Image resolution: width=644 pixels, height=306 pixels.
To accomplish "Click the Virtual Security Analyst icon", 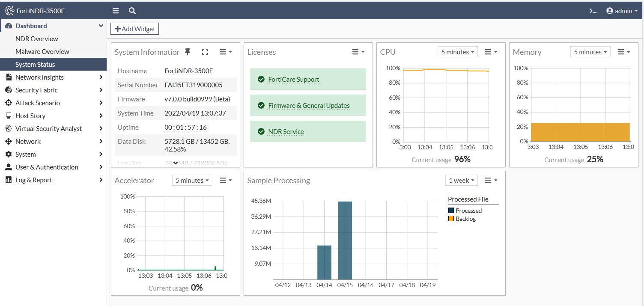I will [9, 129].
